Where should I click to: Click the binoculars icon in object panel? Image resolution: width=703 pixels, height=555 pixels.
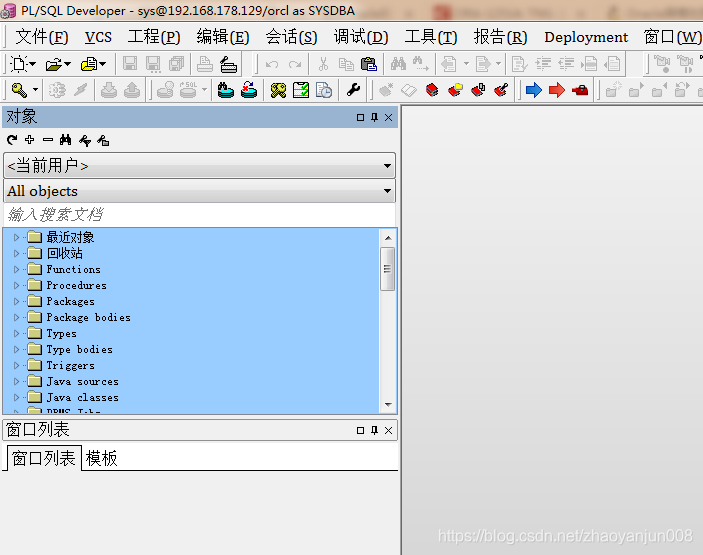[x=65, y=140]
